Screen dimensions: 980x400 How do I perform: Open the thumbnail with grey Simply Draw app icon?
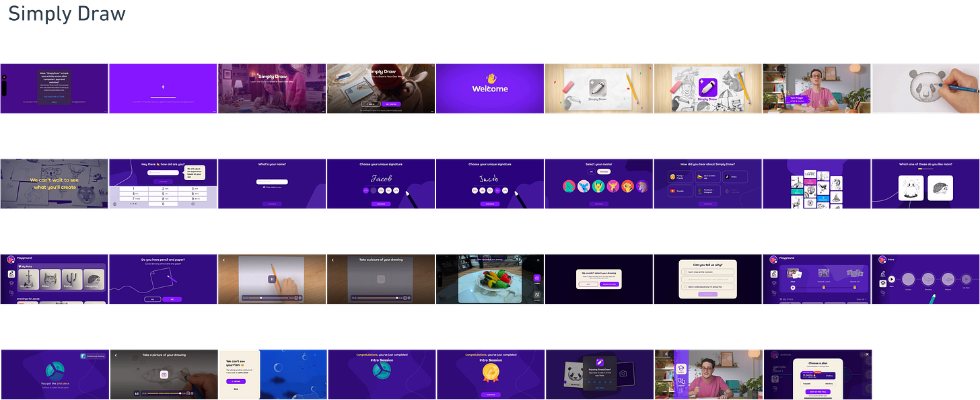click(599, 88)
